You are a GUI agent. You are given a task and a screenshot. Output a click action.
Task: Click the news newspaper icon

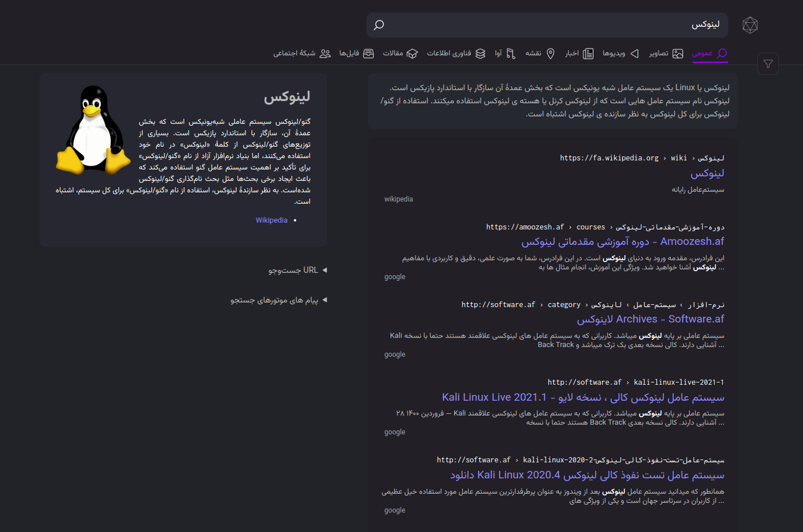pos(588,54)
